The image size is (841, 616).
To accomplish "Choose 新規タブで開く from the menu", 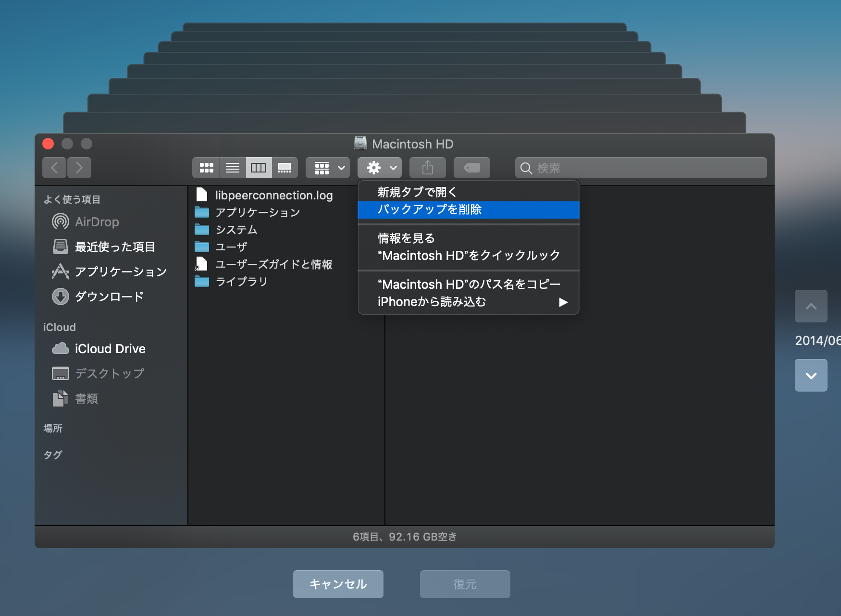I will (x=469, y=192).
